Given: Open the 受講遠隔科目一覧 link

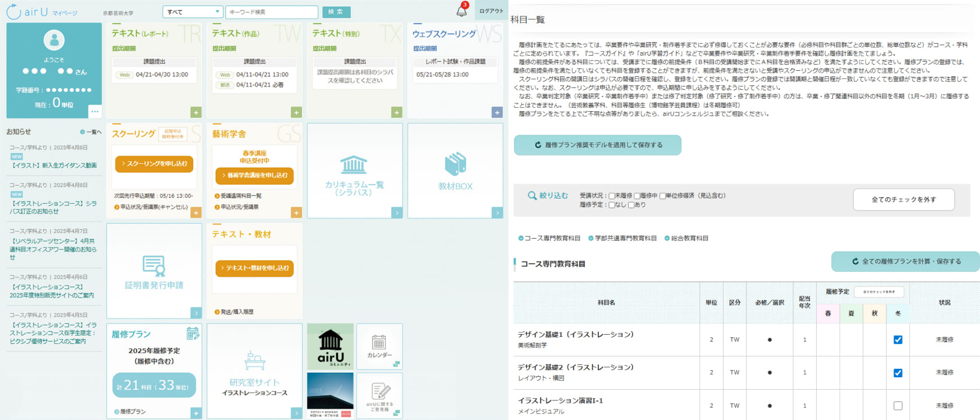Looking at the screenshot, I should point(238,196).
